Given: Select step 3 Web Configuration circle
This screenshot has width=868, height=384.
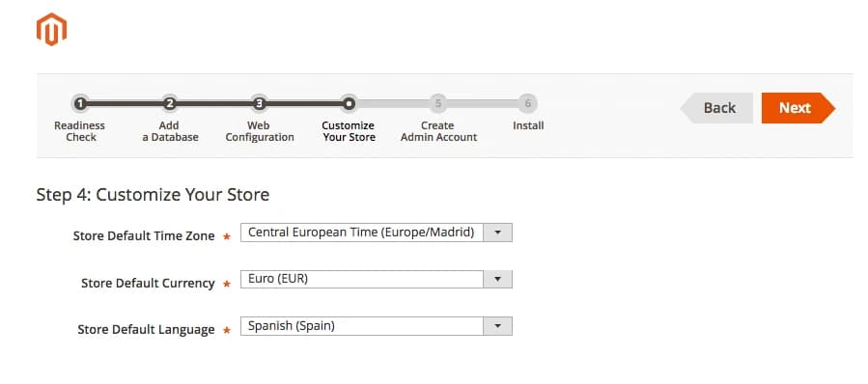Looking at the screenshot, I should click(x=259, y=103).
